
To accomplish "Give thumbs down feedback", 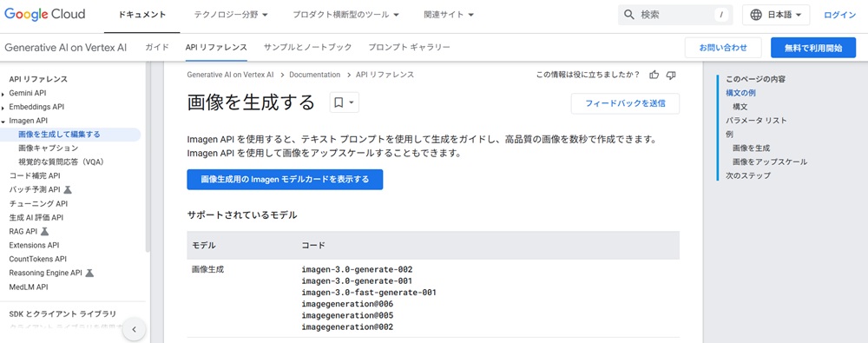I will pos(671,75).
